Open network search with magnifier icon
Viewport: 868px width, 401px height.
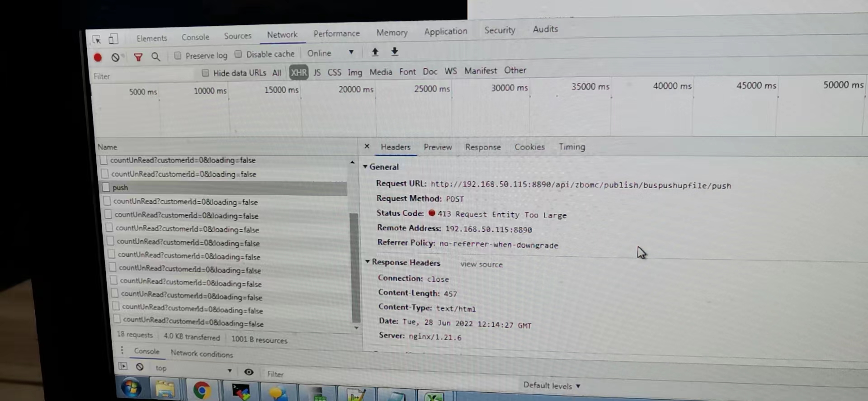(156, 57)
